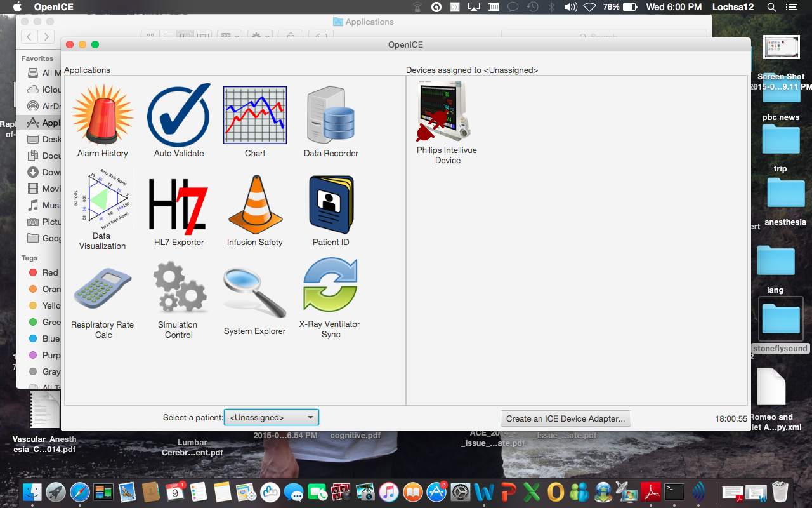Click the volume icon in menu bar
Viewport: 812px width, 508px height.
click(570, 7)
